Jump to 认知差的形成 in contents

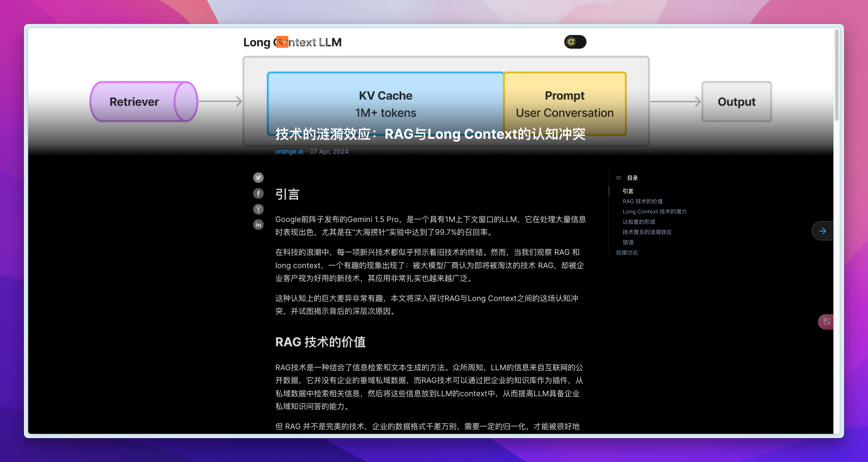click(x=639, y=222)
